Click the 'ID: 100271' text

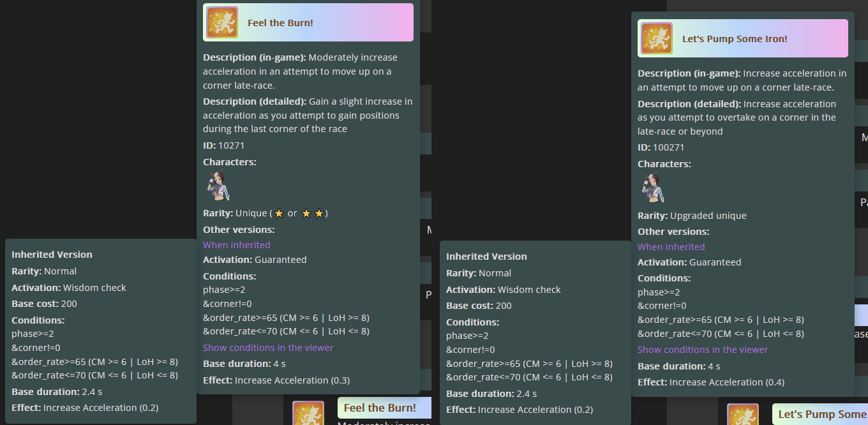pyautogui.click(x=661, y=147)
